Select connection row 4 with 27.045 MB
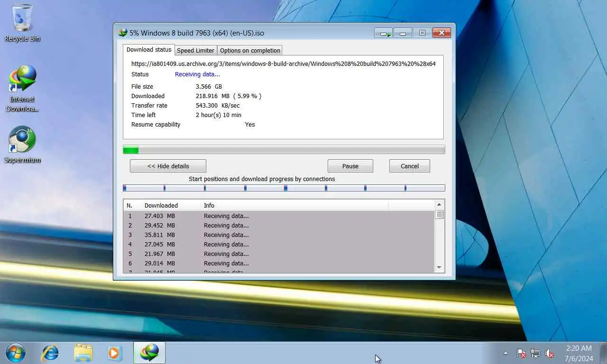This screenshot has height=364, width=607. click(279, 245)
